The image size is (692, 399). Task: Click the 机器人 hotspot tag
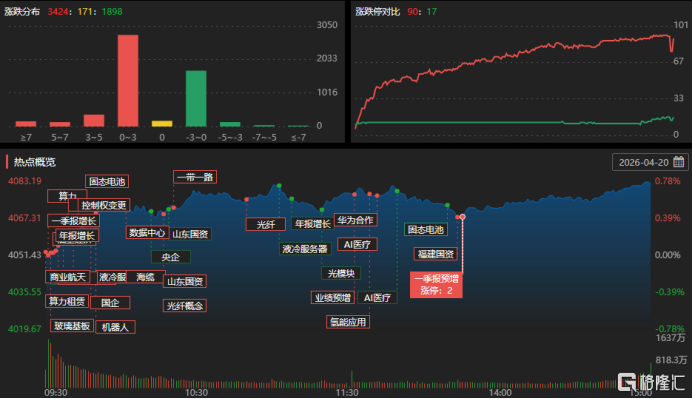pos(115,327)
